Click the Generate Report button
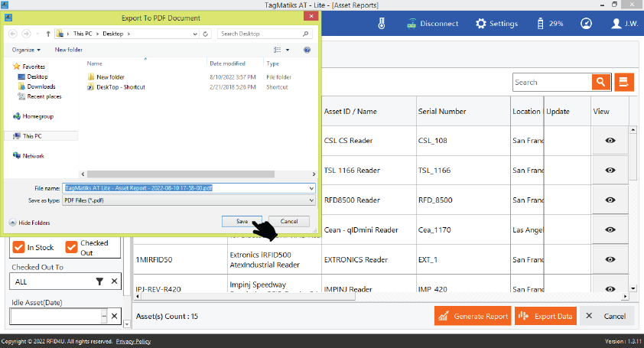The image size is (644, 348). (x=472, y=316)
